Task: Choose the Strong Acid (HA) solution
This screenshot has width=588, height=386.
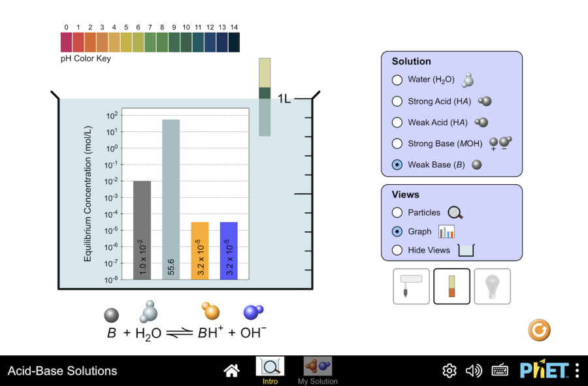Action: point(397,101)
